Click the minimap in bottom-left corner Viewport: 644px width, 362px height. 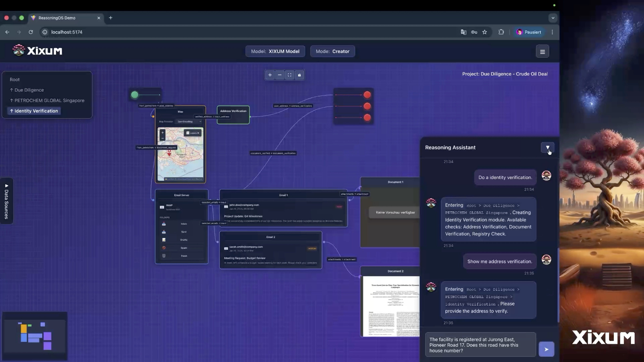(x=34, y=336)
